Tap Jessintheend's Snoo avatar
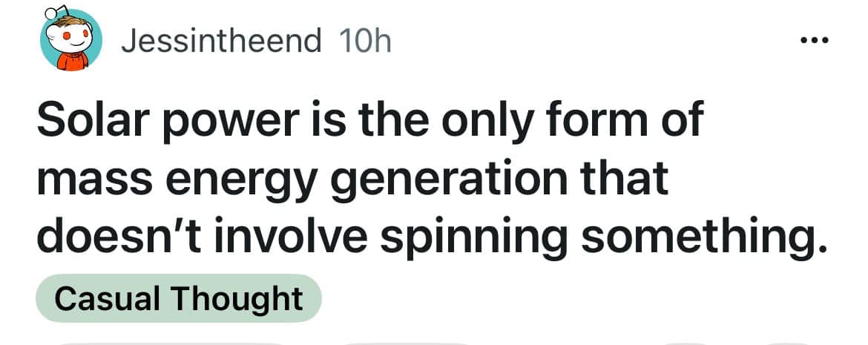Viewport: 868px width, 345px height. click(69, 42)
